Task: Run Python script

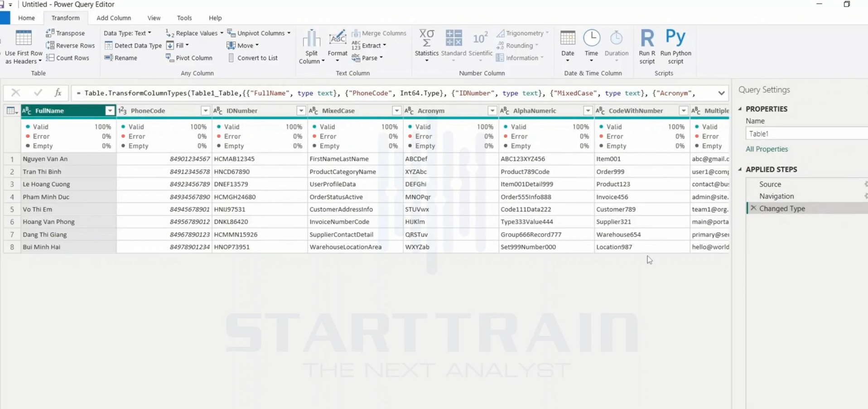Action: tap(675, 46)
